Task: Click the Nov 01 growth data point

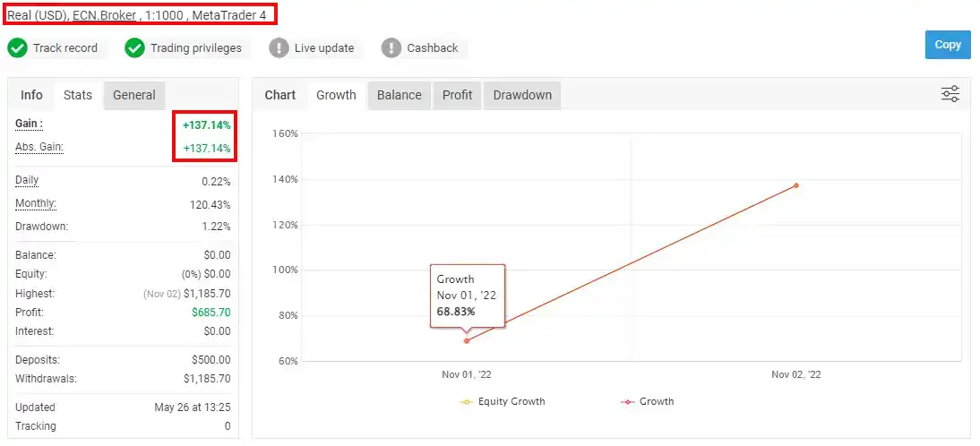Action: [x=466, y=340]
